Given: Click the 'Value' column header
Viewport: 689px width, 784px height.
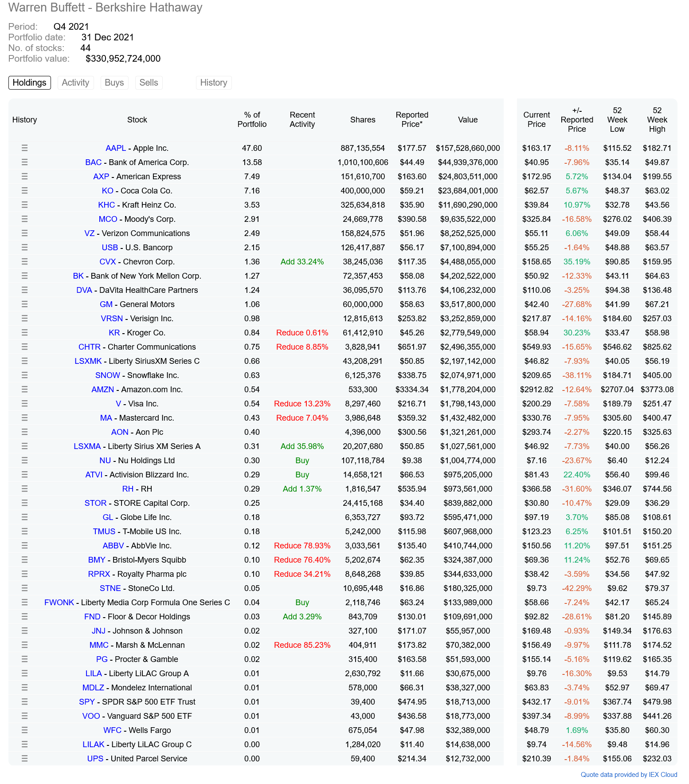Looking at the screenshot, I should tap(468, 120).
